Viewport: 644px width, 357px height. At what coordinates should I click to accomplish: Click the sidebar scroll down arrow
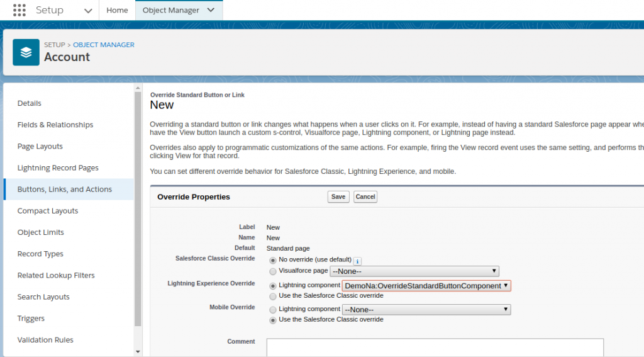pyautogui.click(x=138, y=352)
